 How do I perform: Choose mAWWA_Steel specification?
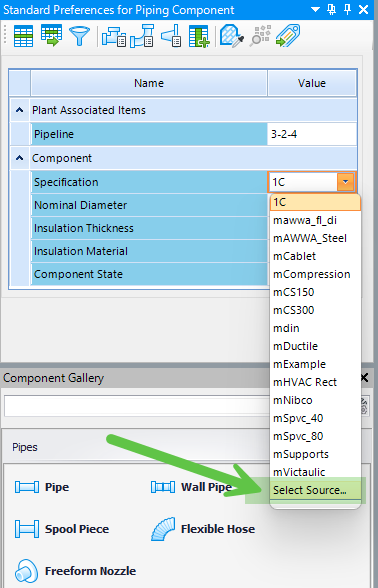315,238
